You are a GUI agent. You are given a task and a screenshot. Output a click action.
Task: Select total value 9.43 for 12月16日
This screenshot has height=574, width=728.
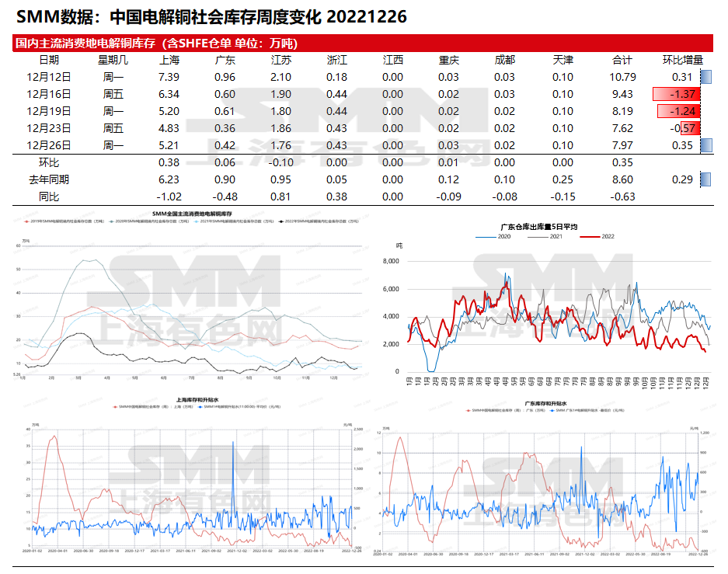(622, 94)
